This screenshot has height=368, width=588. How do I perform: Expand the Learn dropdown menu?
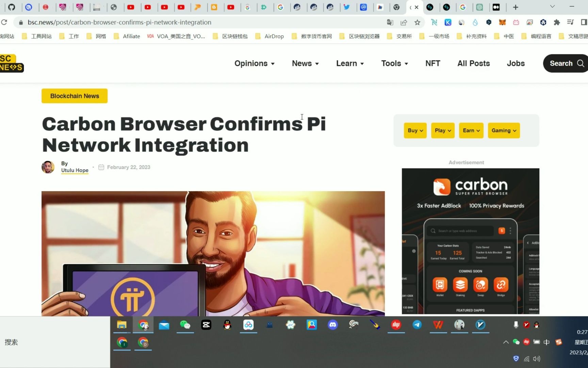click(x=350, y=63)
